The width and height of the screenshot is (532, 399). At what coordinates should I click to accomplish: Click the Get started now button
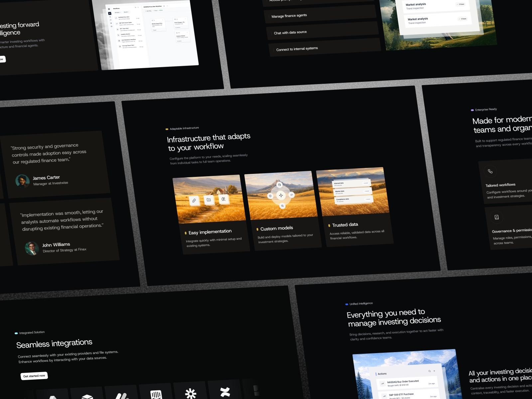click(x=34, y=375)
